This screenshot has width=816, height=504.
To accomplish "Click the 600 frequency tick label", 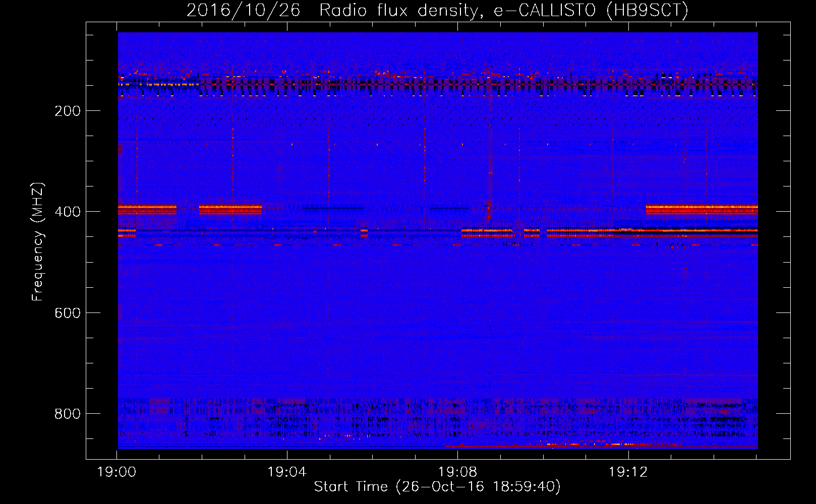I will pyautogui.click(x=68, y=313).
